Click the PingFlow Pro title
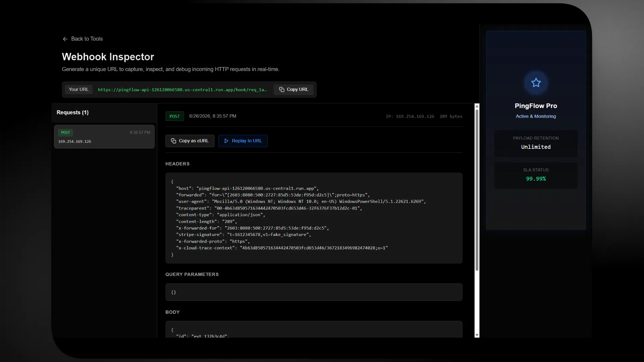644x362 pixels. click(x=536, y=106)
